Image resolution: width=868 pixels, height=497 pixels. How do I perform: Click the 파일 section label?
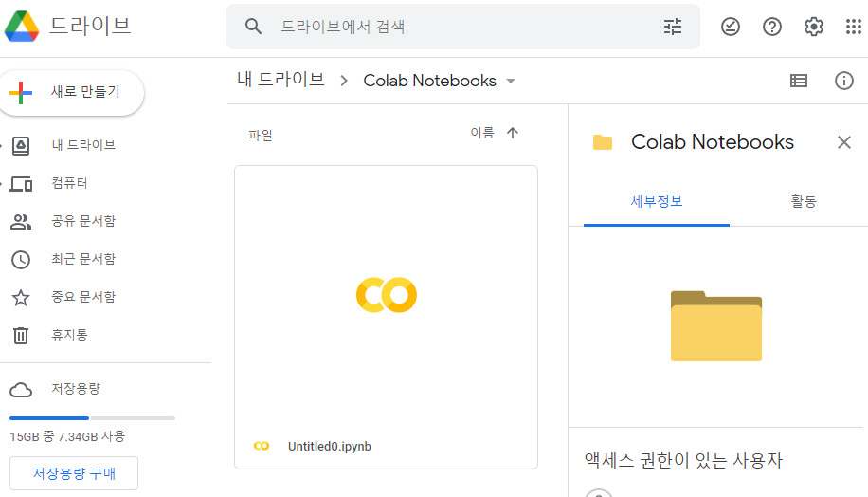pyautogui.click(x=261, y=136)
